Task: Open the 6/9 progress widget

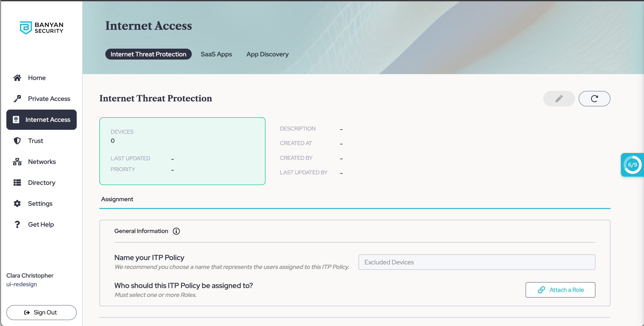Action: [x=632, y=165]
